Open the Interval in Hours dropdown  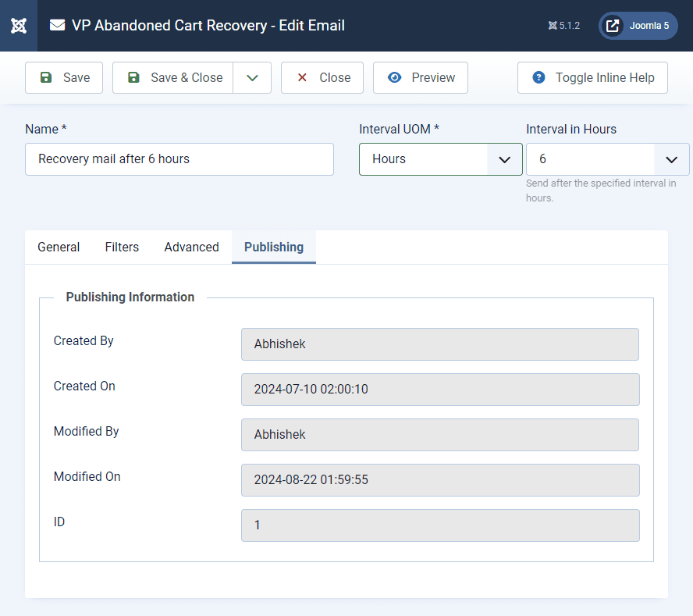point(608,159)
